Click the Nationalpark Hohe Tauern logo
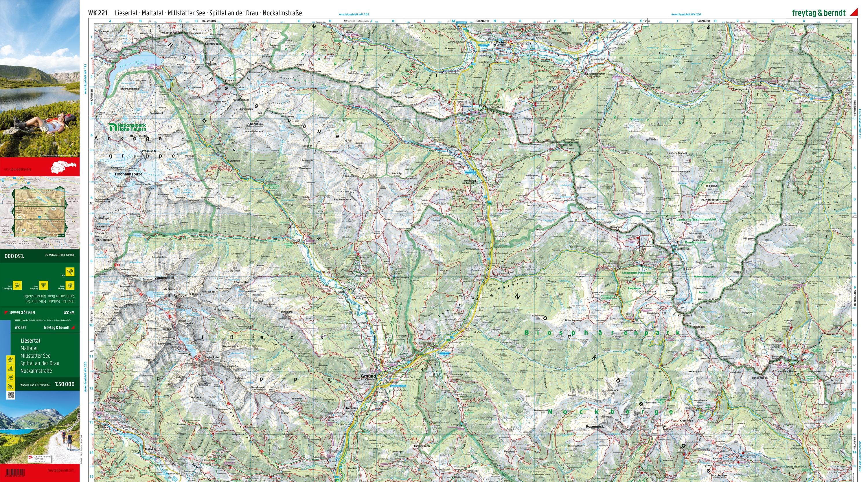This screenshot has width=868, height=482. [127, 127]
